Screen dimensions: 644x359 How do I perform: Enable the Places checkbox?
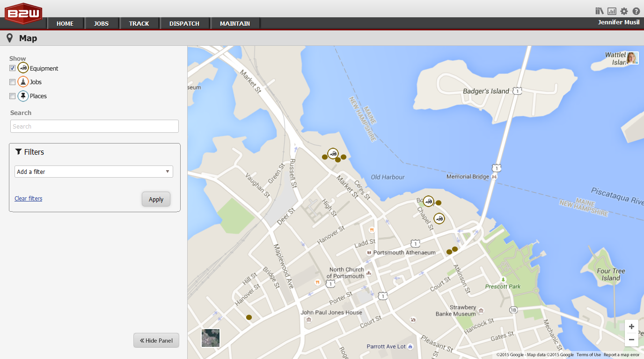coord(13,96)
